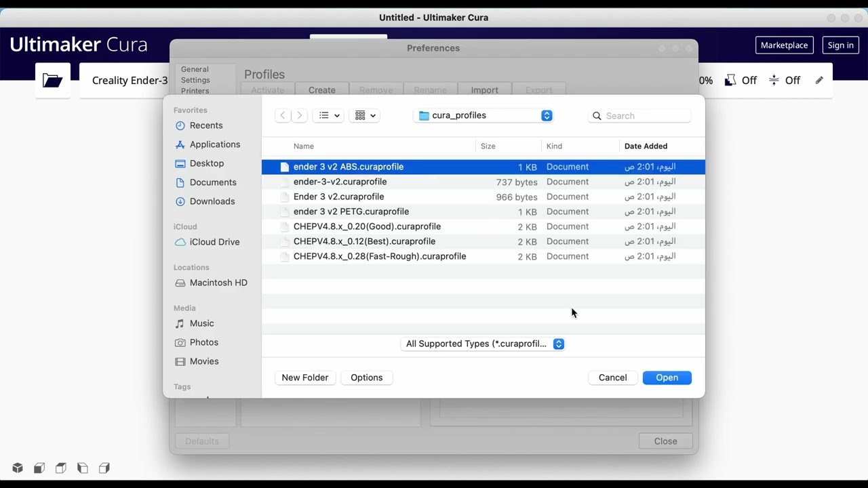
Task: Click the search magnifier icon
Action: [x=597, y=116]
